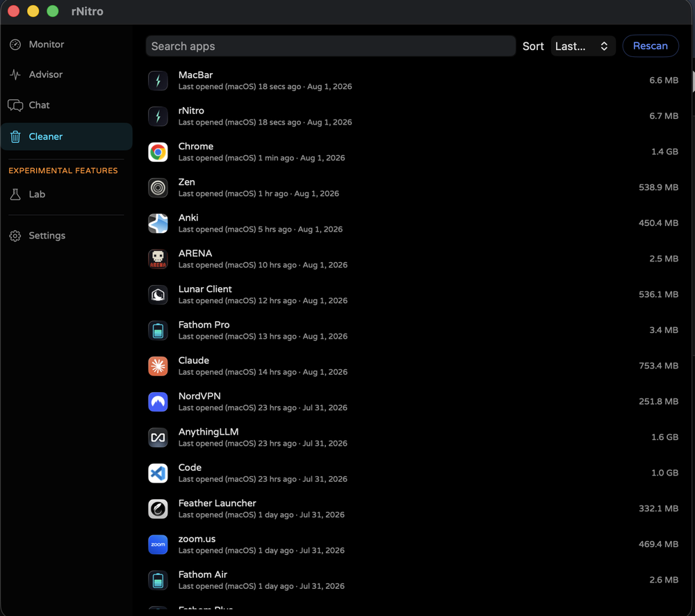Click the ARENA skull icon
695x616 pixels.
coord(158,259)
